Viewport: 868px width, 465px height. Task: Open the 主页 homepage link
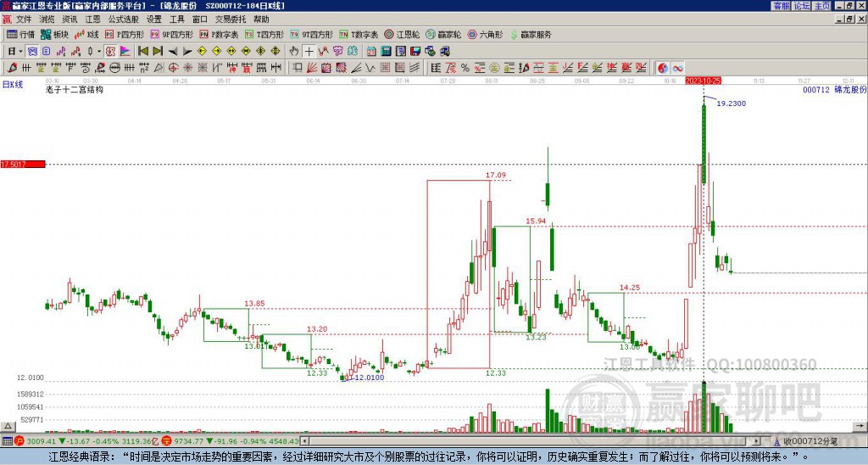click(822, 6)
